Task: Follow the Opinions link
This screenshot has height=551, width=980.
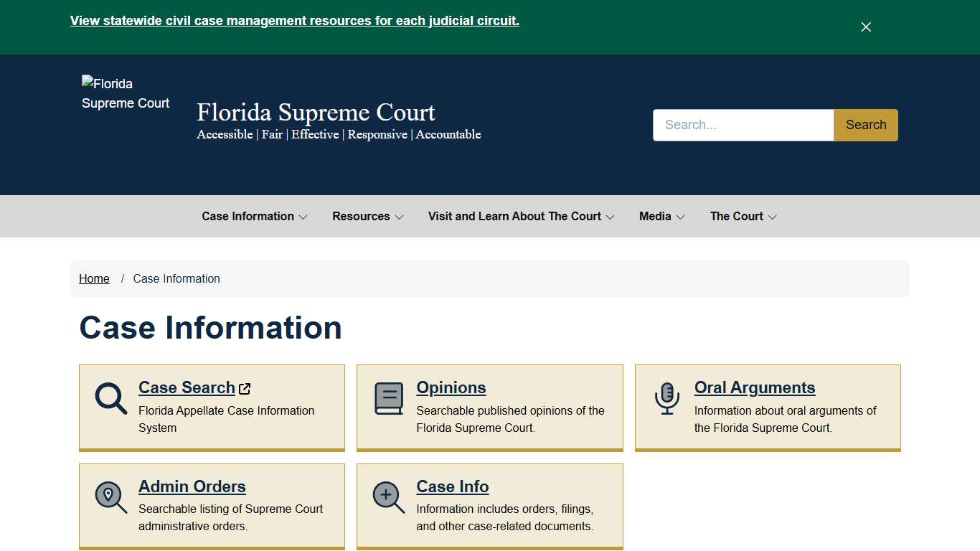Action: (x=451, y=387)
